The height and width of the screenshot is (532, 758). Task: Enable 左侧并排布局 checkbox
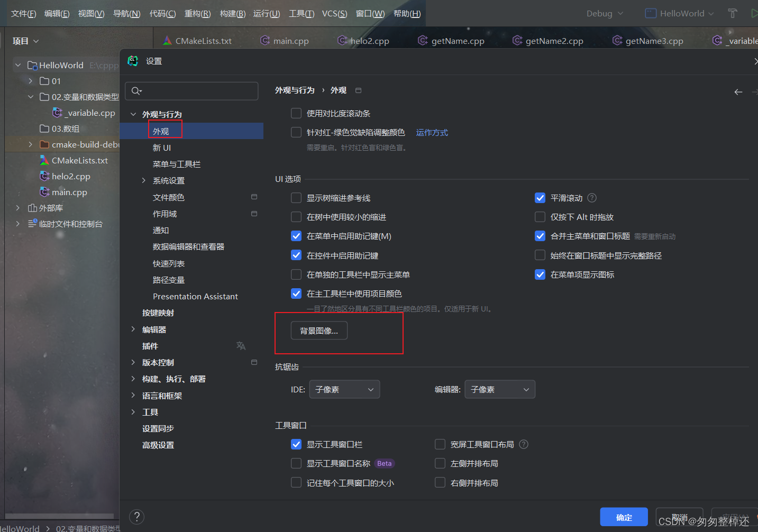point(440,463)
